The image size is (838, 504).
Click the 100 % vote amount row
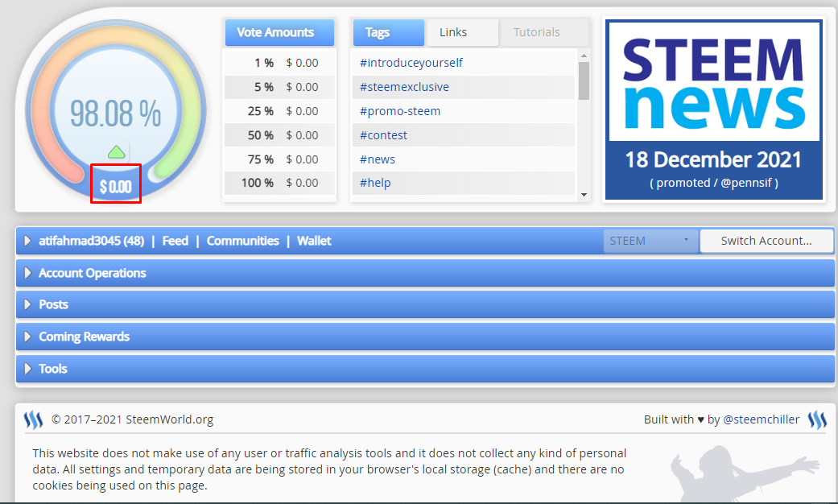[x=279, y=183]
